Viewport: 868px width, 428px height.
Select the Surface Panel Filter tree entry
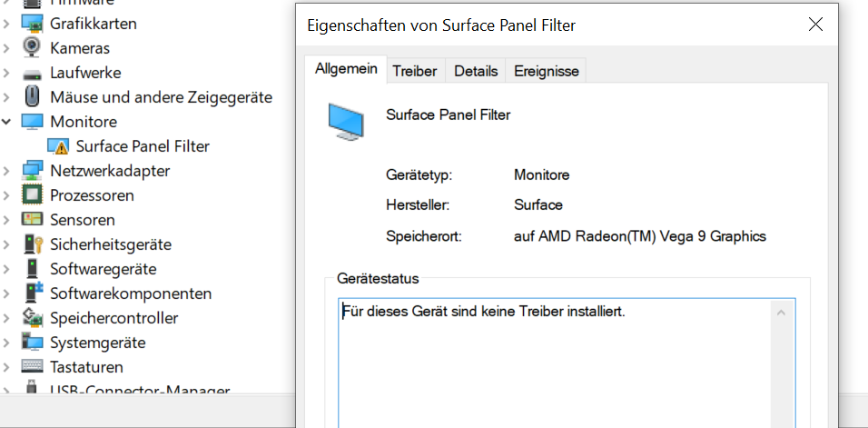coord(143,146)
